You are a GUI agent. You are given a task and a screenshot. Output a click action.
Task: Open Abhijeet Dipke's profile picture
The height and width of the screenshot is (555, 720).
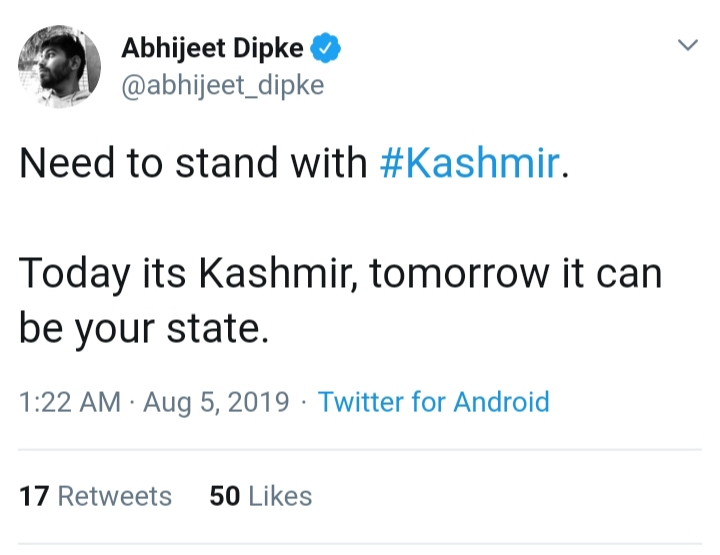tap(59, 67)
